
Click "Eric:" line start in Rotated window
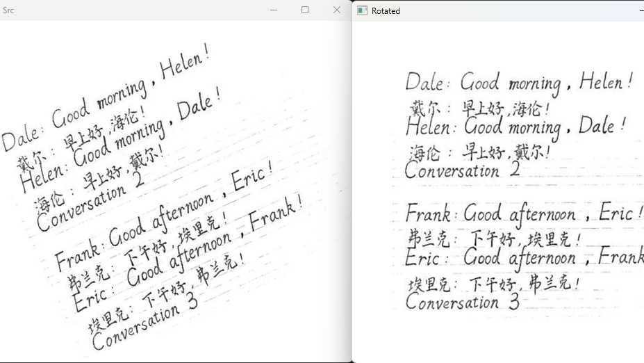tap(426, 258)
